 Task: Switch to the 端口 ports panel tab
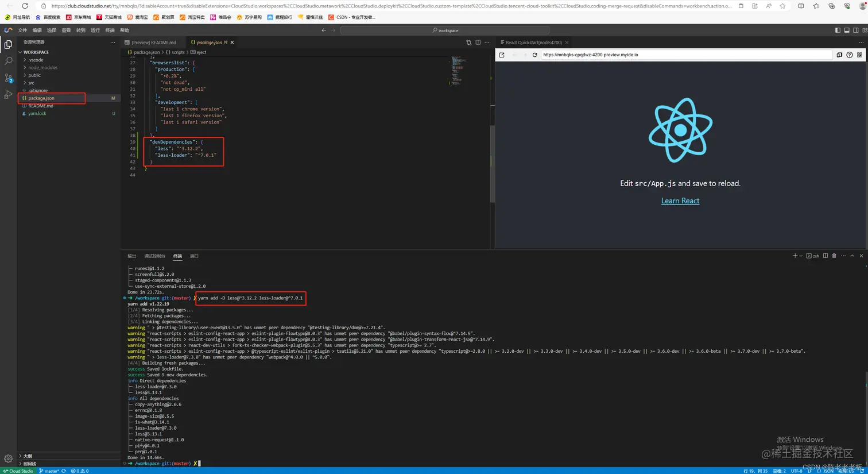[x=194, y=256]
